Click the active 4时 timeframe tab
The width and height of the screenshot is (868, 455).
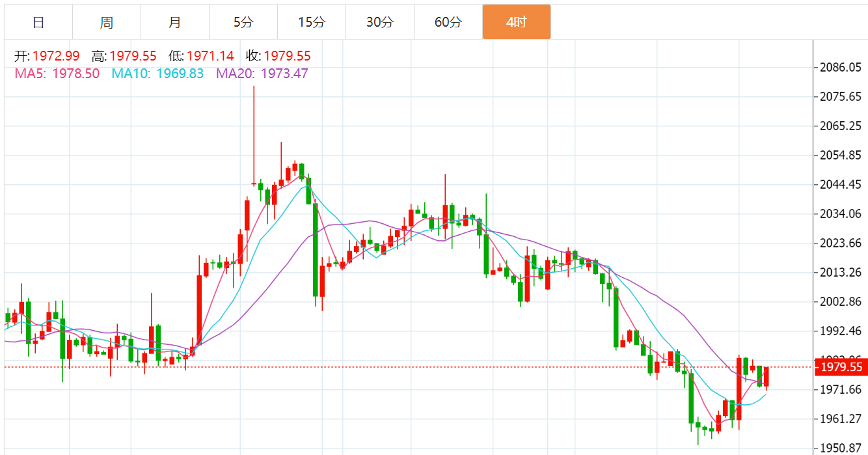[x=517, y=22]
